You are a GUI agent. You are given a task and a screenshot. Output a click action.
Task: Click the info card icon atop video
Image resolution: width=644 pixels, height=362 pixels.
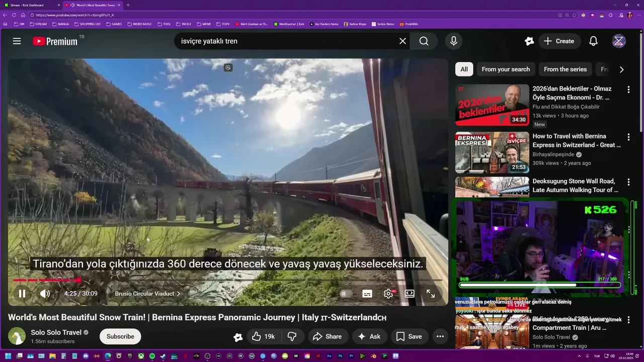tap(228, 67)
